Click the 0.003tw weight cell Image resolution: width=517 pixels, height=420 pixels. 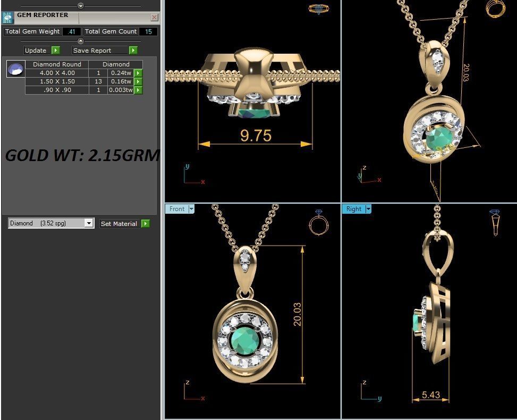click(121, 90)
